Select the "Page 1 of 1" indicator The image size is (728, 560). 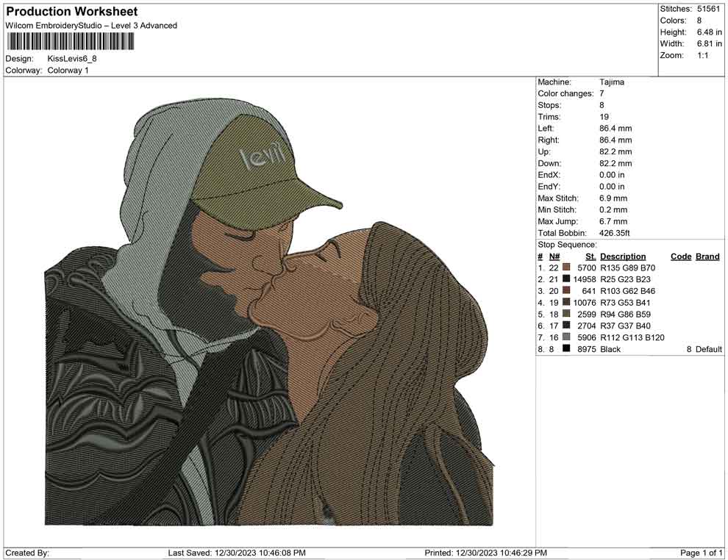coord(701,553)
